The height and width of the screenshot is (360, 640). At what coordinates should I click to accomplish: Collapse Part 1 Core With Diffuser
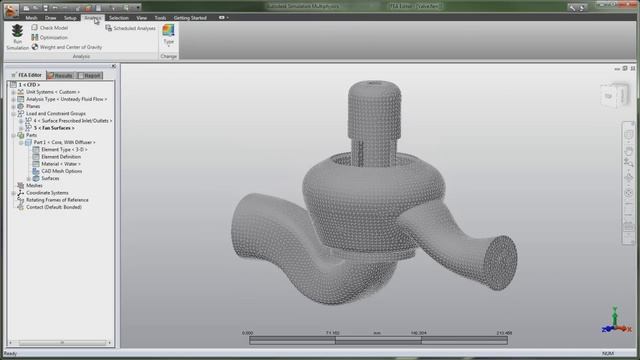click(21, 142)
